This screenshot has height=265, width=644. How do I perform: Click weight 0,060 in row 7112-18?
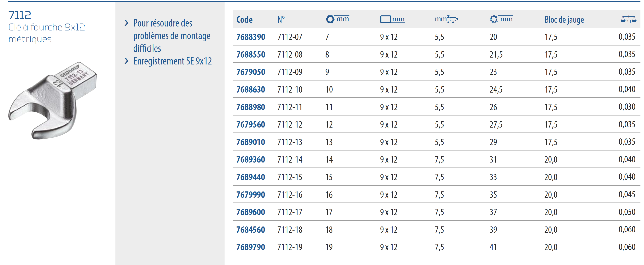[x=627, y=229]
